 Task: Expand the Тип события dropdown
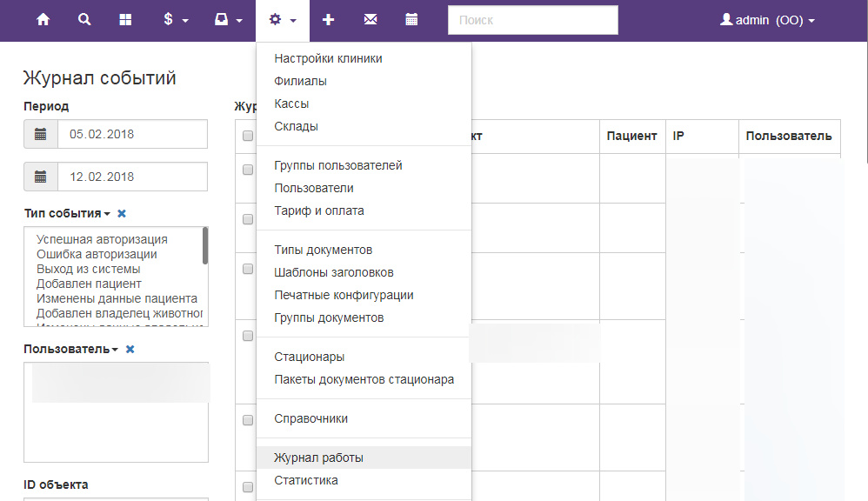pyautogui.click(x=67, y=213)
